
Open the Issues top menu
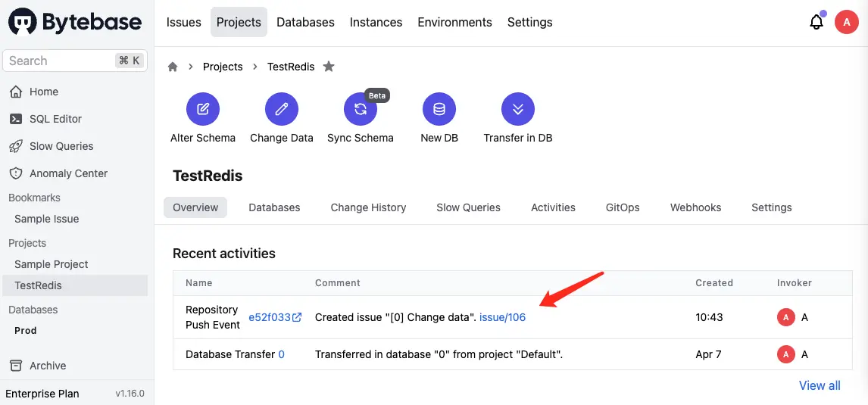(184, 22)
